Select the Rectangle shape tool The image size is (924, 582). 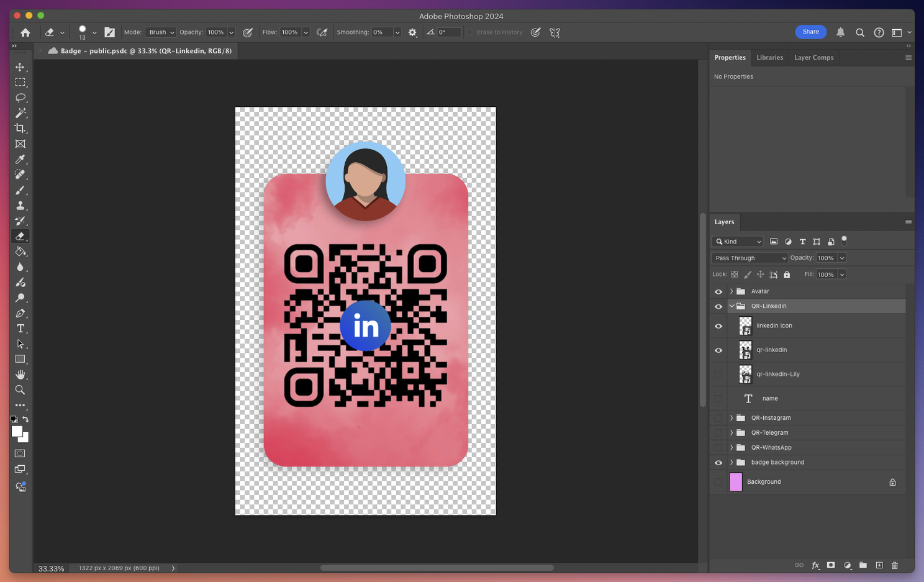[x=20, y=359]
